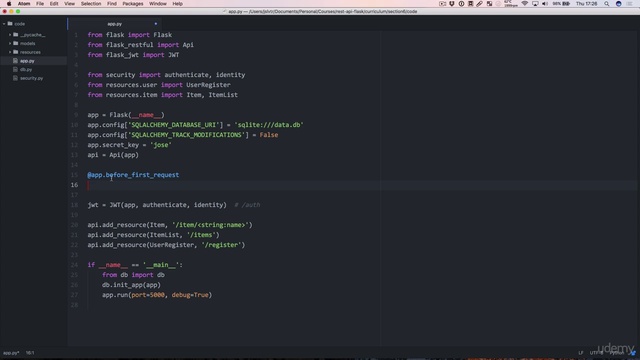Click the resources folder icon
This screenshot has height=360, width=640.
click(16, 52)
